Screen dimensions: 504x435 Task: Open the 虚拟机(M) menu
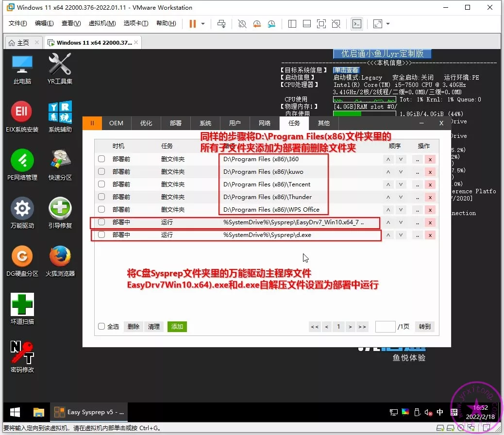tap(102, 24)
